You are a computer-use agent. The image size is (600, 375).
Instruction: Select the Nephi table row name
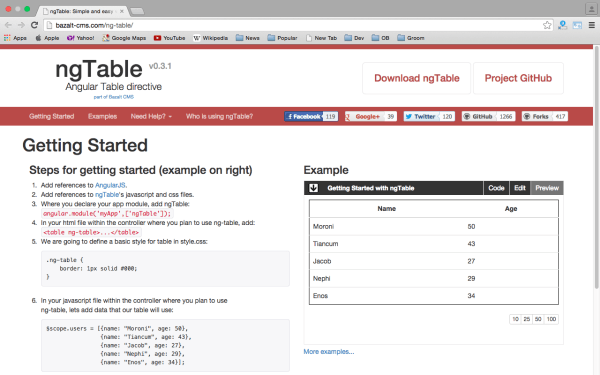click(x=321, y=279)
